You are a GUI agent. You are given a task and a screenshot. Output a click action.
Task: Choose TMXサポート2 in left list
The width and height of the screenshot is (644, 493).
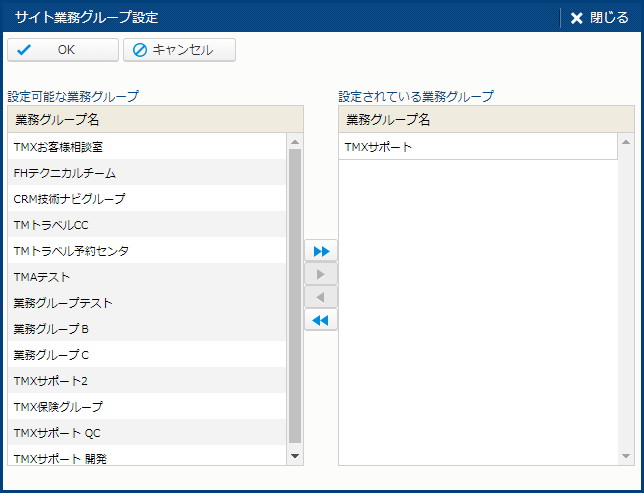(x=146, y=381)
